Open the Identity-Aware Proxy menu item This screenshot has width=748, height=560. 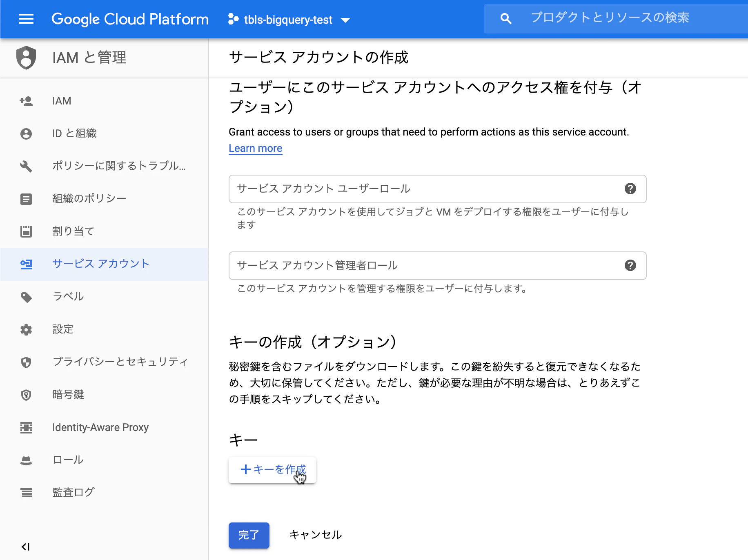pos(105,427)
